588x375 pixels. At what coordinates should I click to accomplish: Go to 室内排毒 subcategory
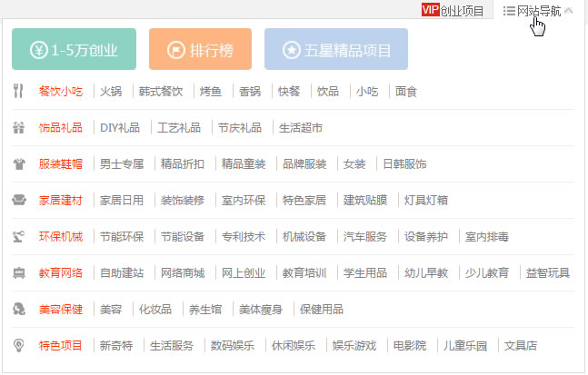point(487,236)
